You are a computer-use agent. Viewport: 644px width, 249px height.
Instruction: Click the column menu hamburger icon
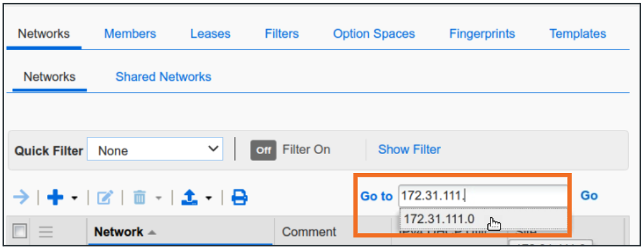pos(46,232)
